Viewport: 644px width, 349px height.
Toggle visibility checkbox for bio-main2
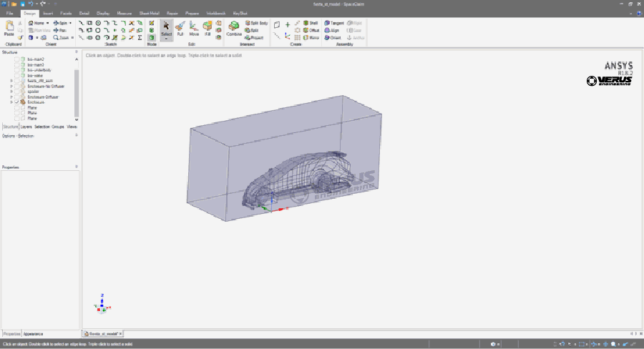(17, 59)
